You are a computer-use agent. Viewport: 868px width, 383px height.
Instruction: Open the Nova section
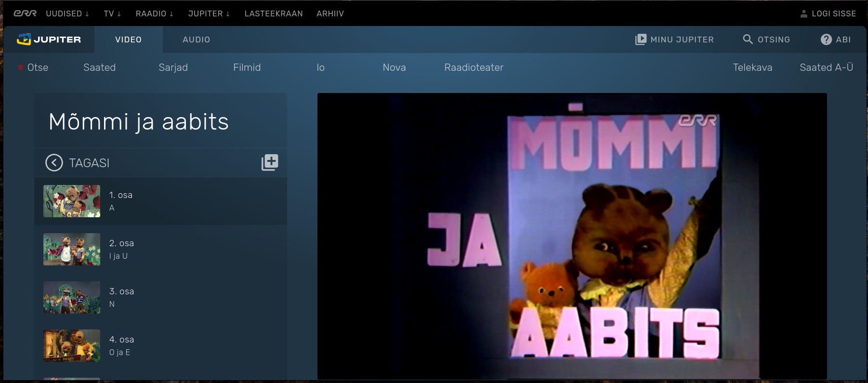(395, 67)
